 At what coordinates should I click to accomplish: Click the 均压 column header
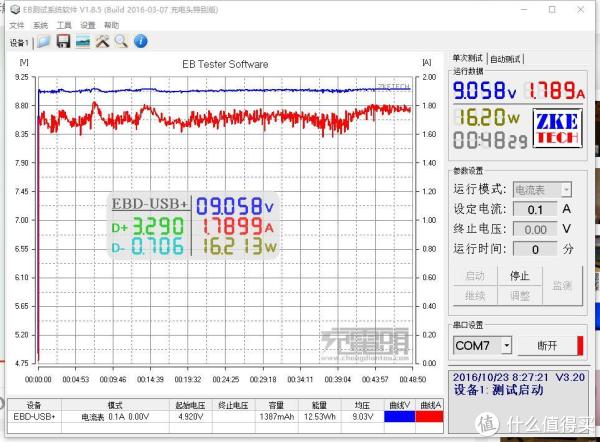point(362,405)
